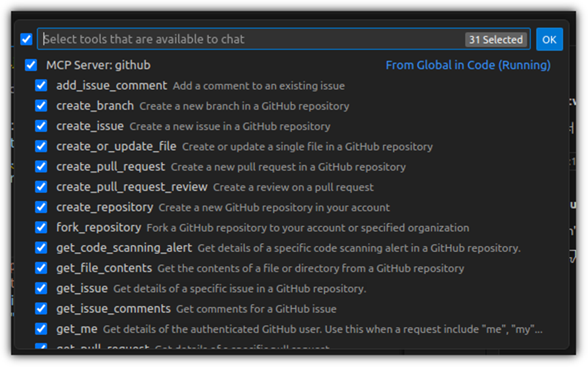The image size is (588, 367).
Task: Click 'Get details of a specific issue' description
Action: click(240, 289)
